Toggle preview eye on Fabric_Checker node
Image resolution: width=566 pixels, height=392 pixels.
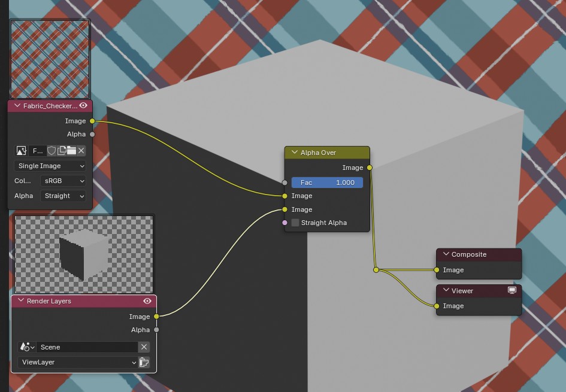coord(83,106)
